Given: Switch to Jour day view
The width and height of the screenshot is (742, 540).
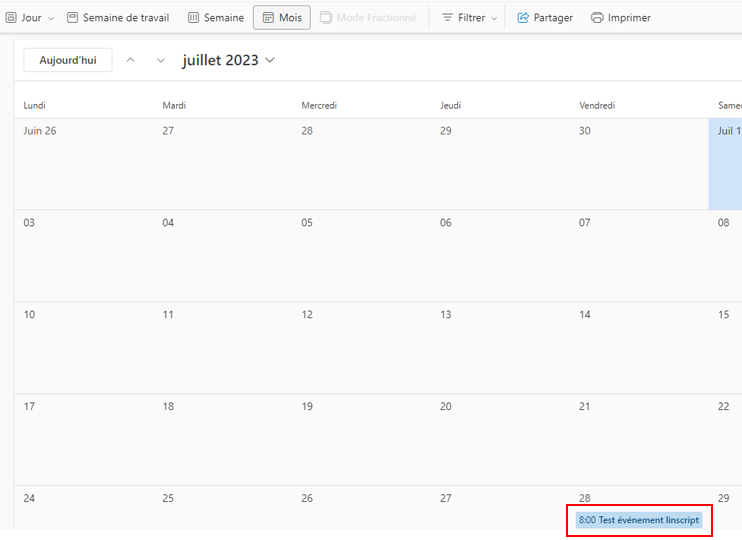Looking at the screenshot, I should pyautogui.click(x=24, y=18).
